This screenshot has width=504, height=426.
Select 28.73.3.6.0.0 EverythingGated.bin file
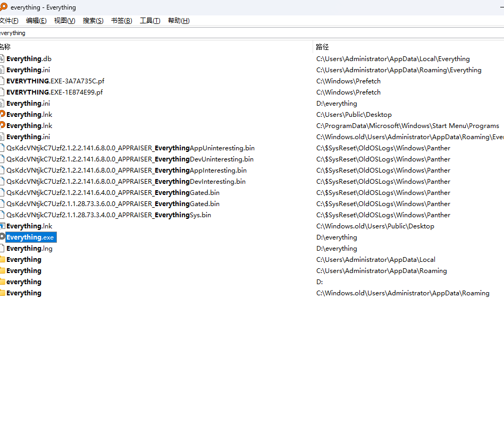[x=113, y=204]
